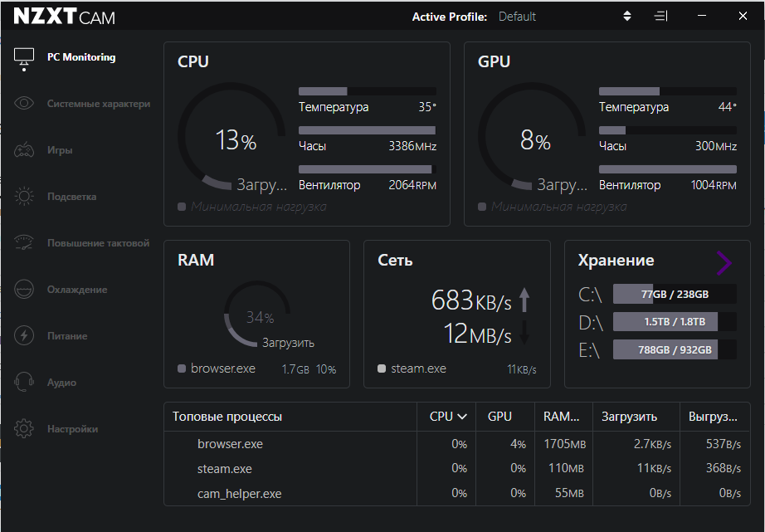765x532 pixels.
Task: Click the GPU panel title
Action: [x=494, y=61]
